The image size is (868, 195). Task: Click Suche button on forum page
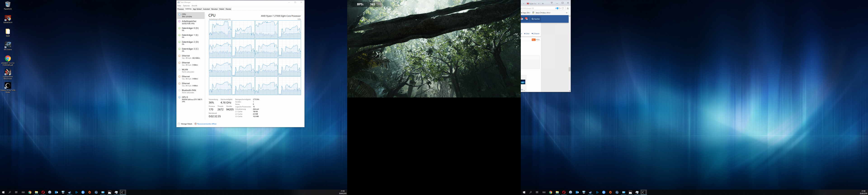pyautogui.click(x=536, y=19)
